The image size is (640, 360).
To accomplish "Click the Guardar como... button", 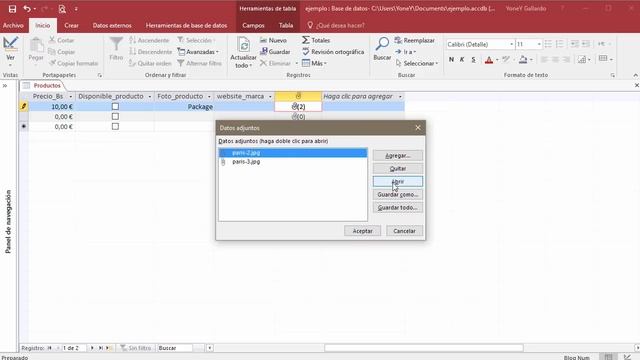I will point(398,195).
